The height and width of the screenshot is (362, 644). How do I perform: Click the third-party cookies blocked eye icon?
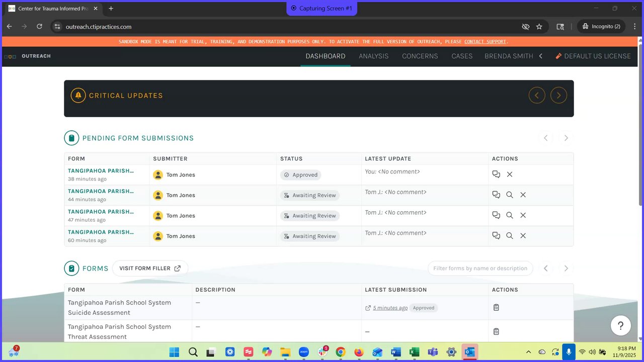coord(526,27)
